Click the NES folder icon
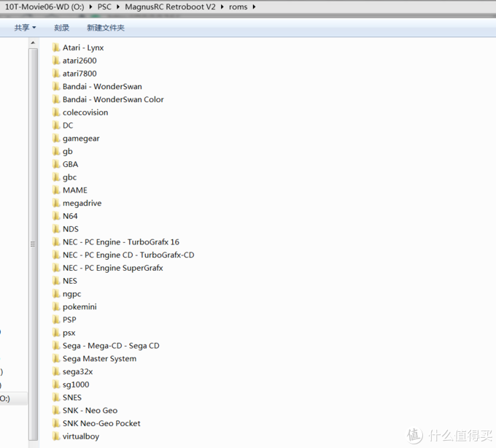 (x=56, y=281)
